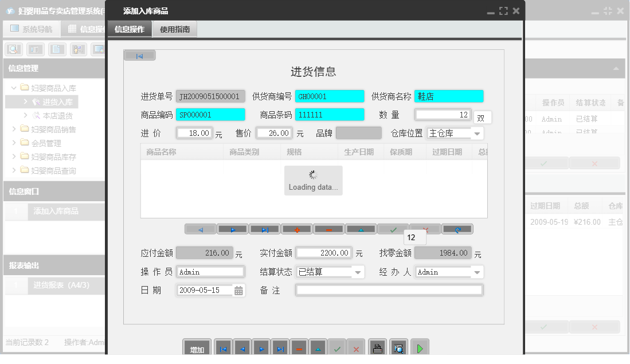
Task: Click the 增加 button at the bottom
Action: pos(196,347)
